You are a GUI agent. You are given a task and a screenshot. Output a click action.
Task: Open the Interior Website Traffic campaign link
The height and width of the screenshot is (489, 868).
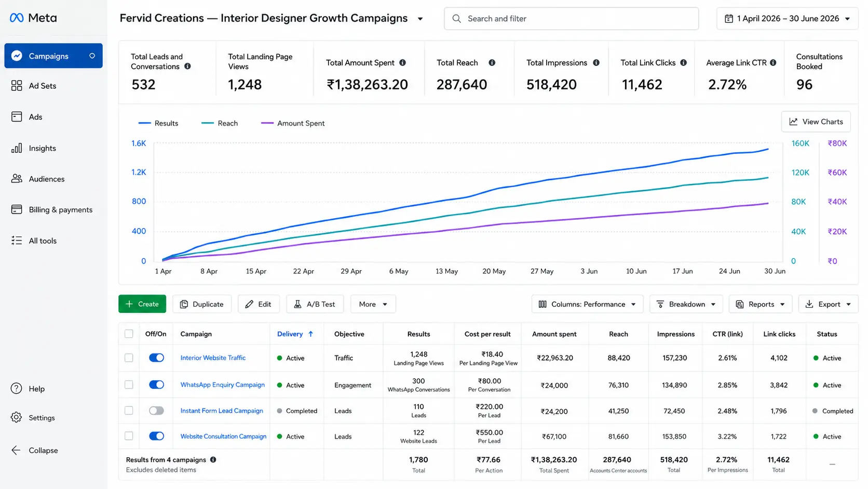click(213, 358)
